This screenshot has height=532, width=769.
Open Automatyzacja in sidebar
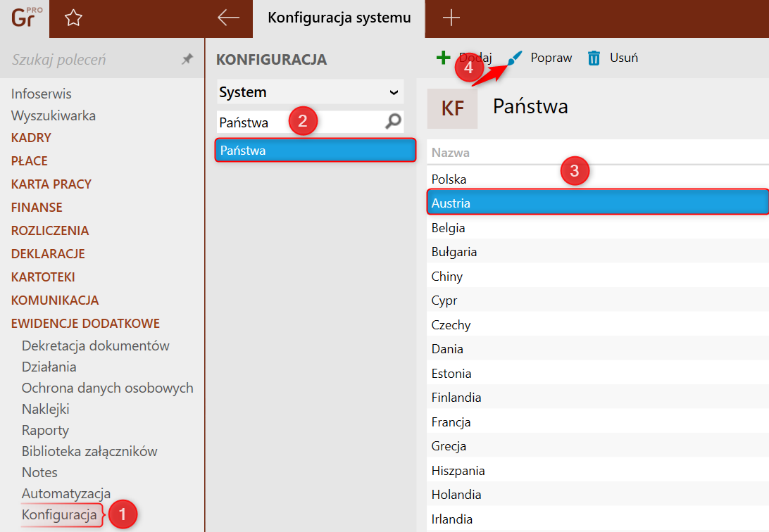click(x=66, y=493)
